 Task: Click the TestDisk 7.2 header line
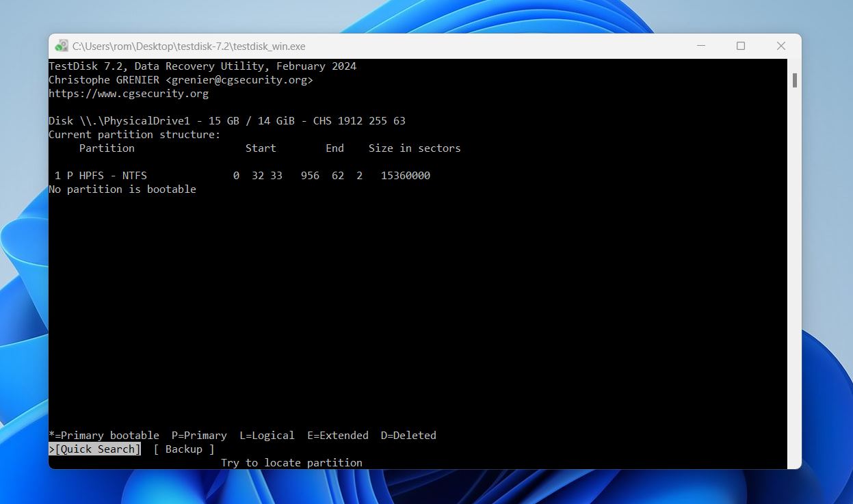click(x=202, y=66)
